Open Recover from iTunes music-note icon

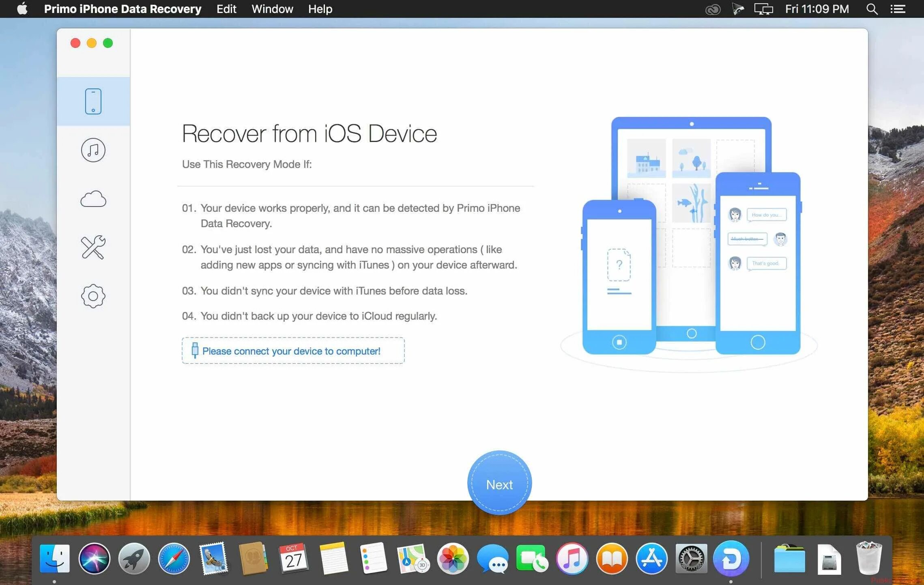(x=93, y=150)
